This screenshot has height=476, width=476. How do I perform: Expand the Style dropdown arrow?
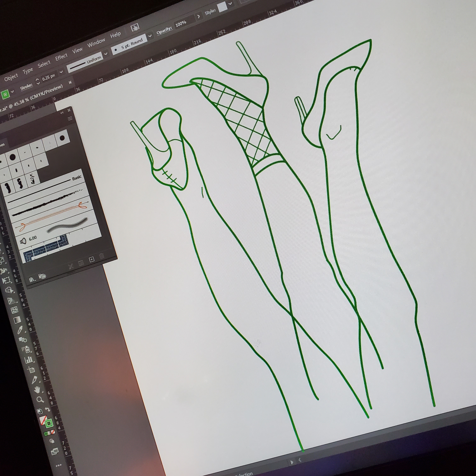pyautogui.click(x=230, y=3)
